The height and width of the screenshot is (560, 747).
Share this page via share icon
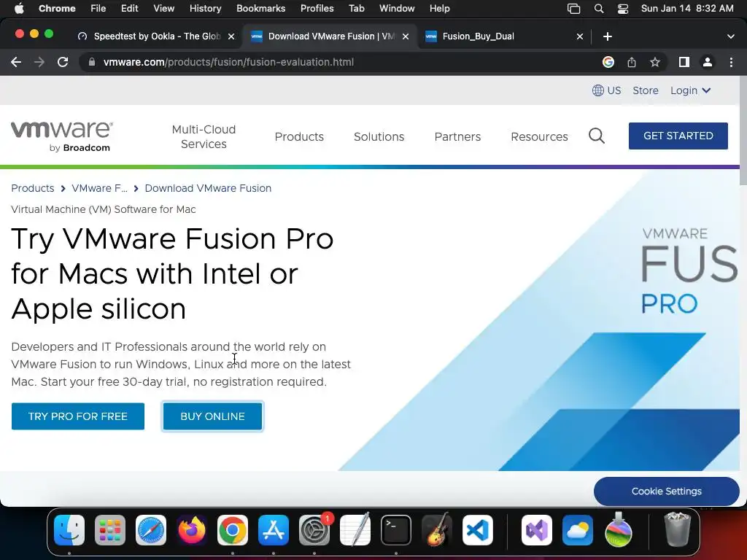point(631,62)
